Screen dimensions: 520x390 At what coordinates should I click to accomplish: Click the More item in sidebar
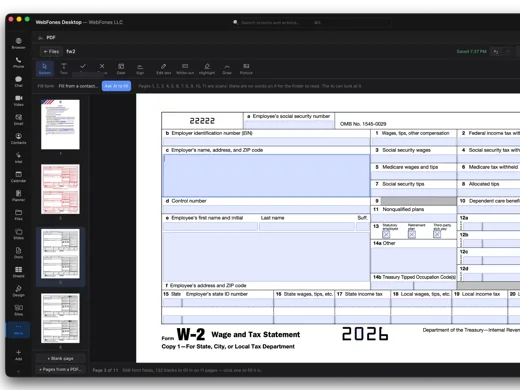click(x=18, y=329)
